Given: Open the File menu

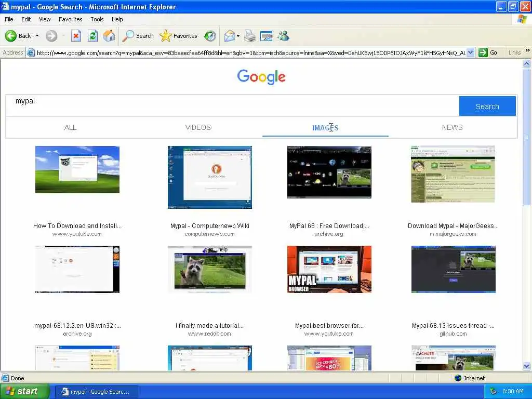Looking at the screenshot, I should (9, 19).
